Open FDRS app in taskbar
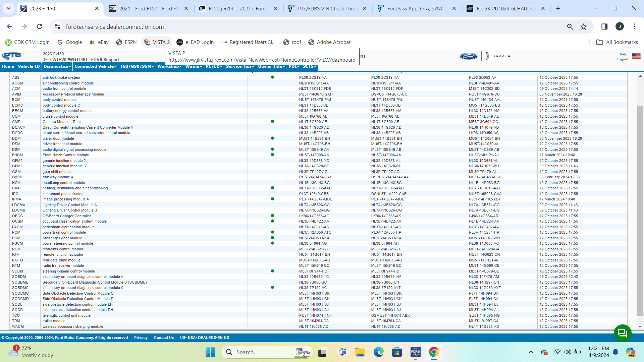This screenshot has height=362, width=644. point(415,352)
